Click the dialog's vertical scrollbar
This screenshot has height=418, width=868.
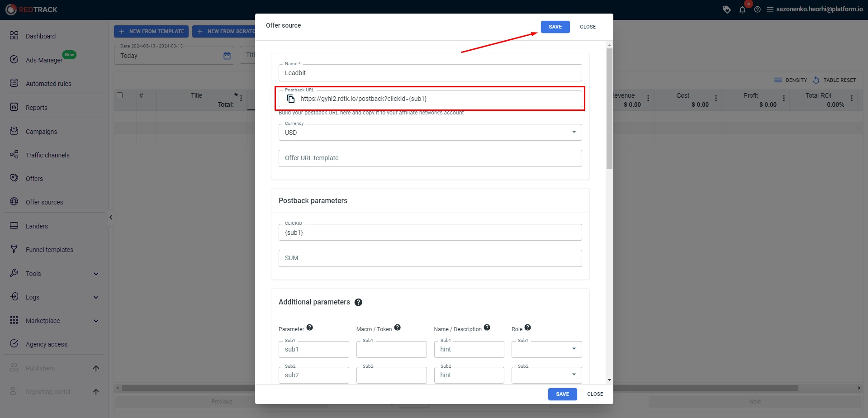[609, 109]
